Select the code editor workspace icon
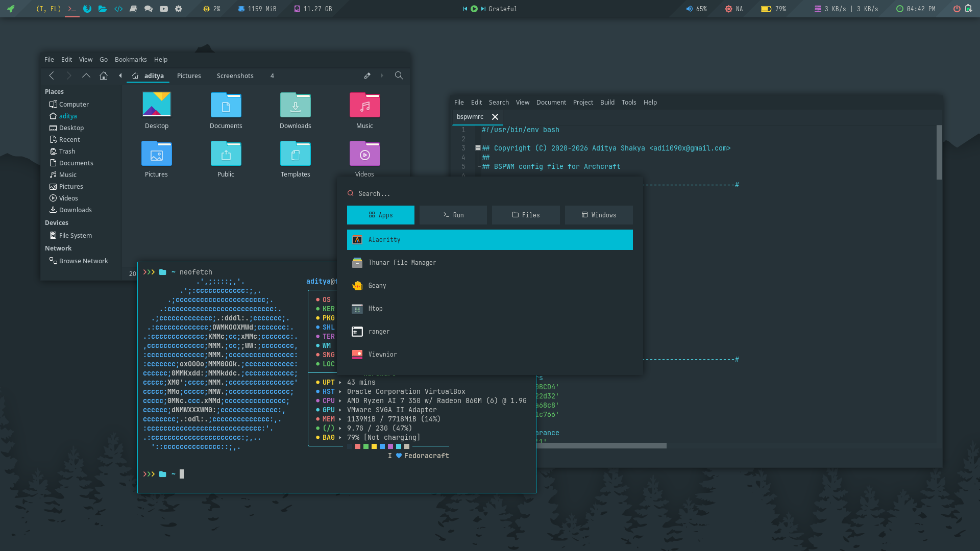 (x=118, y=9)
